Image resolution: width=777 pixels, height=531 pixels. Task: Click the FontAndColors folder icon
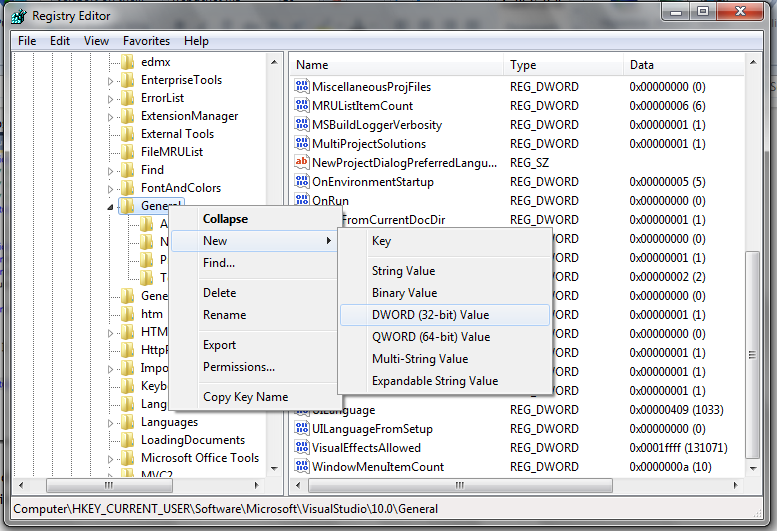(128, 188)
